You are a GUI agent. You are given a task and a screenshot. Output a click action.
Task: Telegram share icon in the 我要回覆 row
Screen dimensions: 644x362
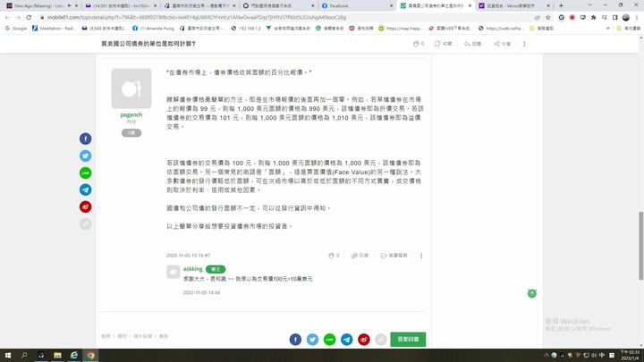click(x=347, y=340)
